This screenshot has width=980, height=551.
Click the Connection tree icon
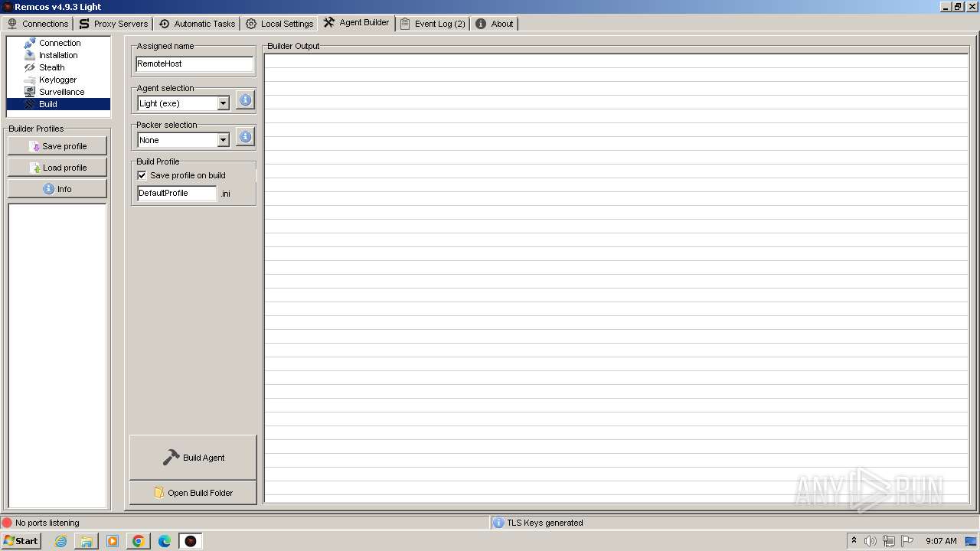(30, 43)
